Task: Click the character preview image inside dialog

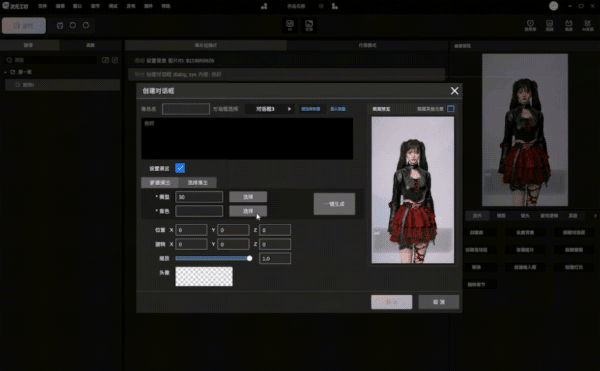Action: (x=413, y=190)
